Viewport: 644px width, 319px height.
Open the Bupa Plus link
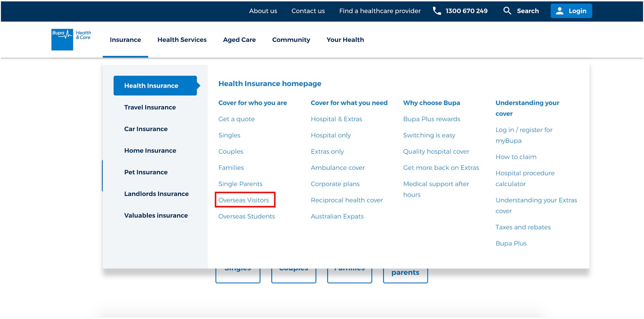pyautogui.click(x=511, y=243)
